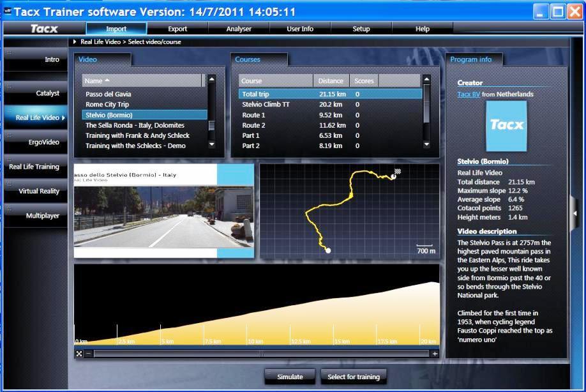Maximize the Tacx Trainer software window
Viewport: 586px width, 392px height.
click(558, 11)
